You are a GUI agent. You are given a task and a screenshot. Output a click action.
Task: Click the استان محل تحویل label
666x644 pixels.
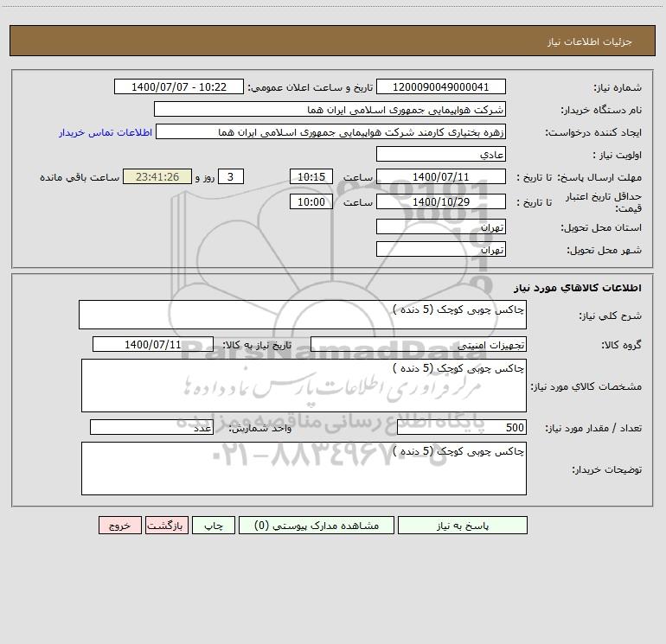[601, 227]
